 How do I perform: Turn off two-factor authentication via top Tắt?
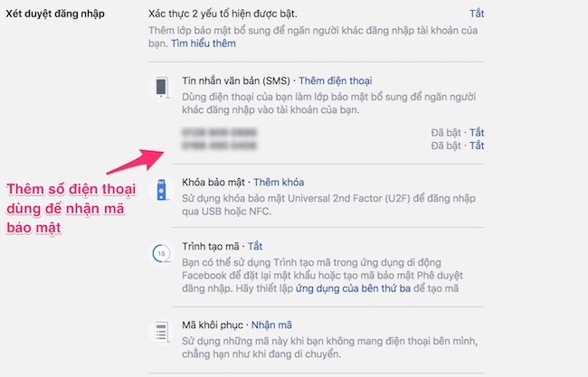click(x=477, y=14)
